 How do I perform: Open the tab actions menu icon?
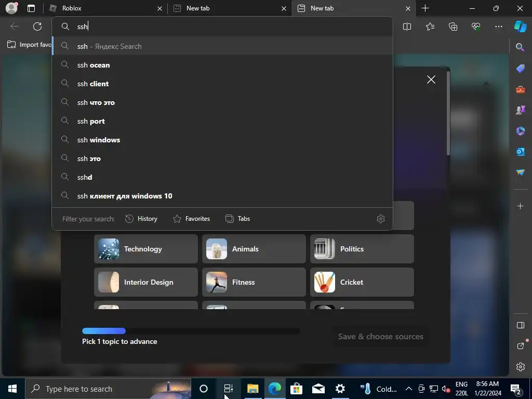[31, 8]
